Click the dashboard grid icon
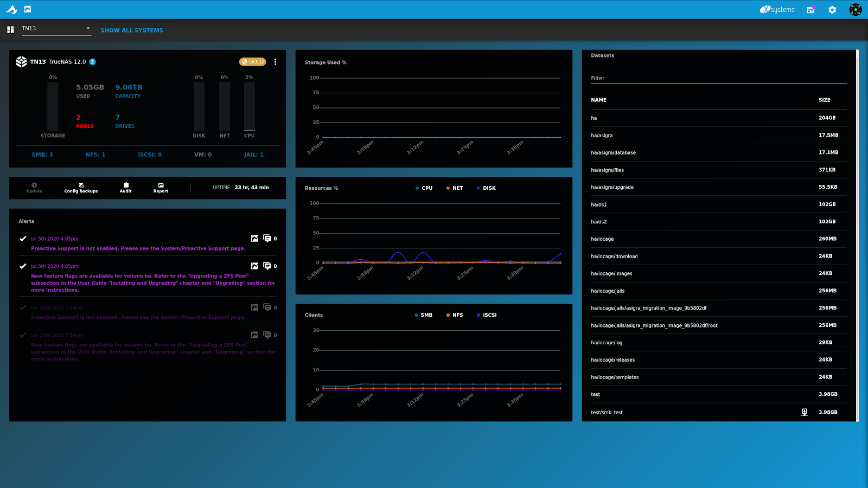This screenshot has height=488, width=868. (10, 29)
